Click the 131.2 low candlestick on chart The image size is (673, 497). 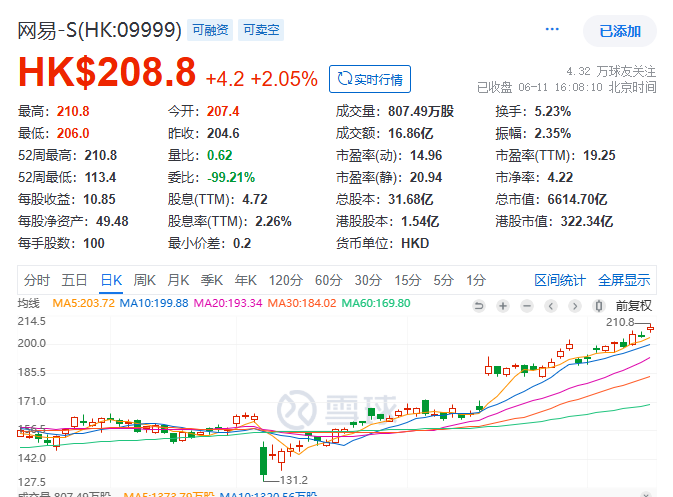(264, 461)
